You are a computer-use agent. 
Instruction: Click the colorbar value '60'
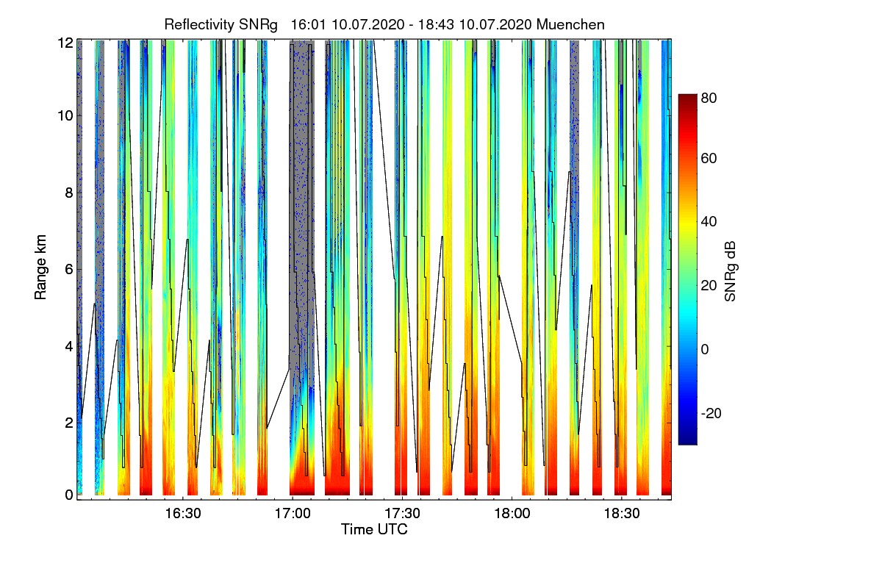point(709,158)
